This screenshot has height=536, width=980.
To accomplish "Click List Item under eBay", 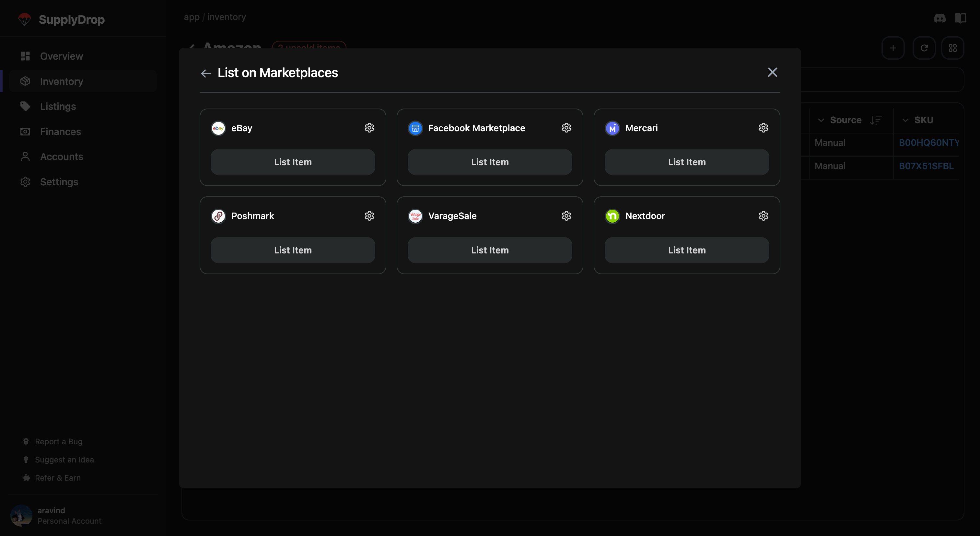I will click(293, 162).
